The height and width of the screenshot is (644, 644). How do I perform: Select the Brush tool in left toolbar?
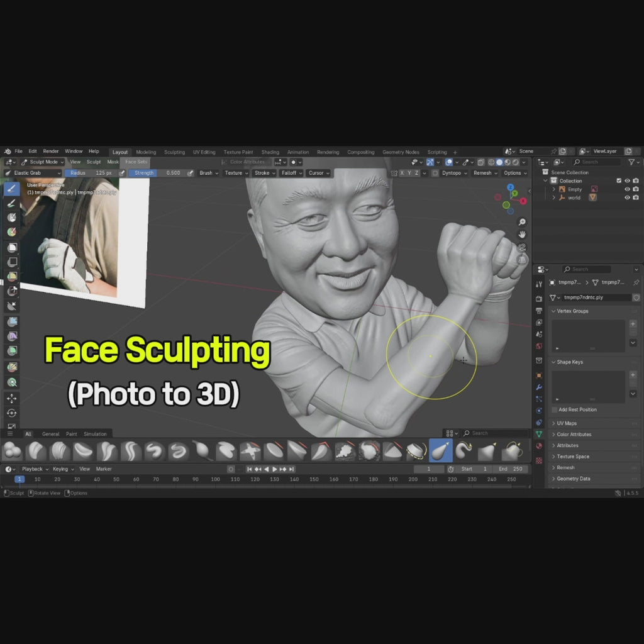(x=11, y=188)
